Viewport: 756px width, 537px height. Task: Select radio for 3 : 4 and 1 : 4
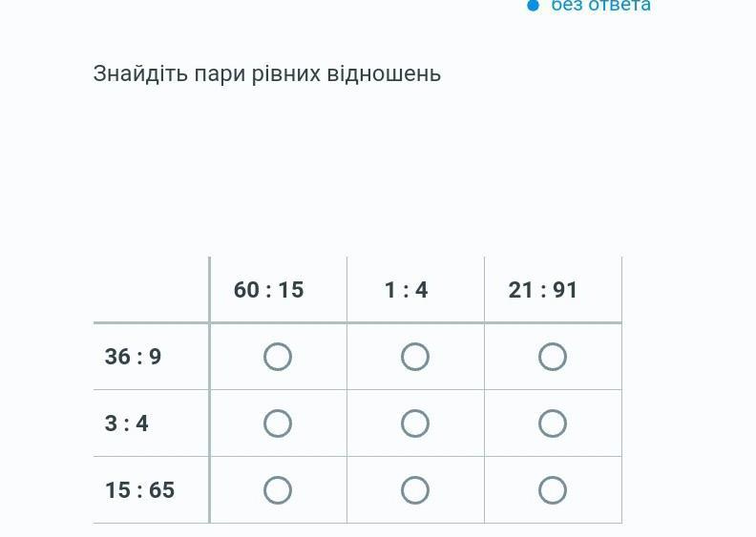coord(415,423)
